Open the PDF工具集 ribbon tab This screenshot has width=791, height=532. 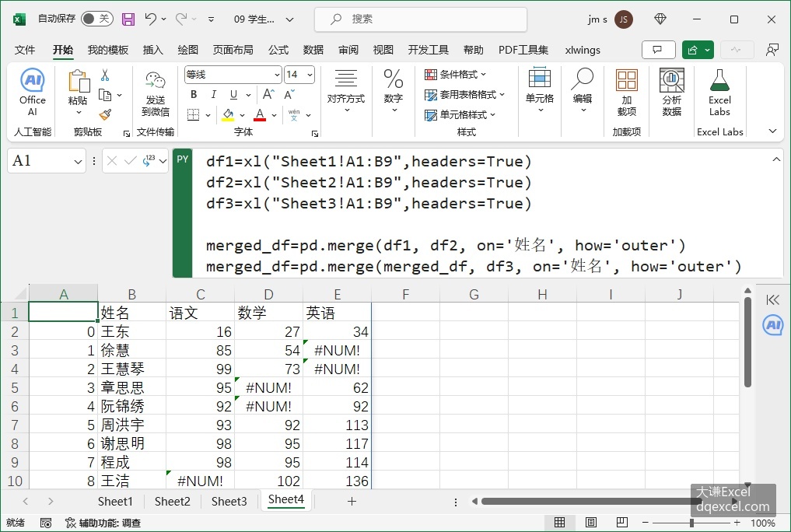pyautogui.click(x=523, y=50)
